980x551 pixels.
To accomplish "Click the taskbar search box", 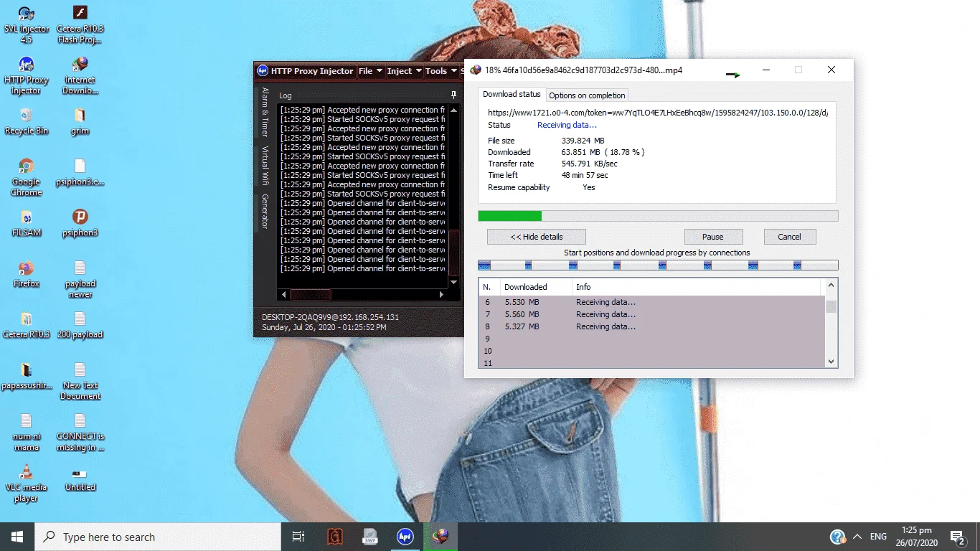I will tap(158, 537).
